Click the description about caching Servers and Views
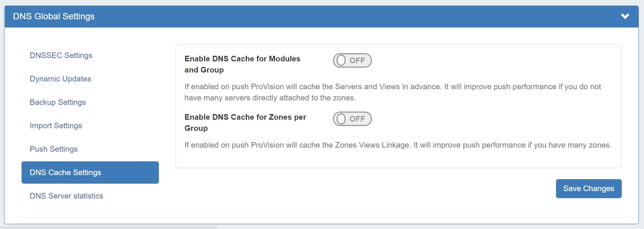Viewport: 644px width, 229px height. (x=392, y=92)
